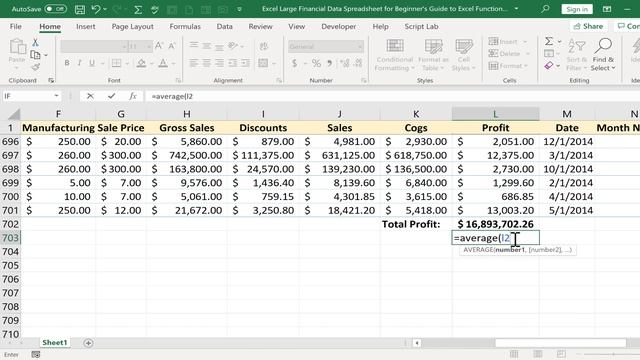
Task: Switch to the Data tab
Action: coord(224,27)
